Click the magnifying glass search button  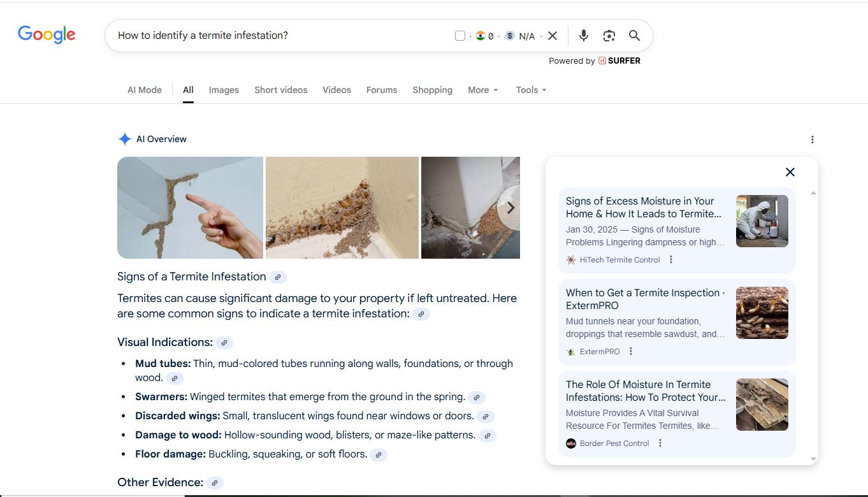(634, 36)
